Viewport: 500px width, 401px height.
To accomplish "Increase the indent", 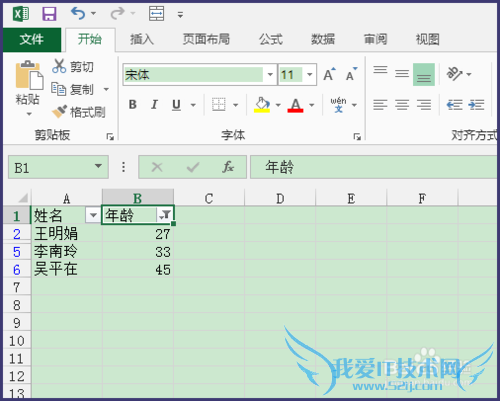I will click(476, 105).
